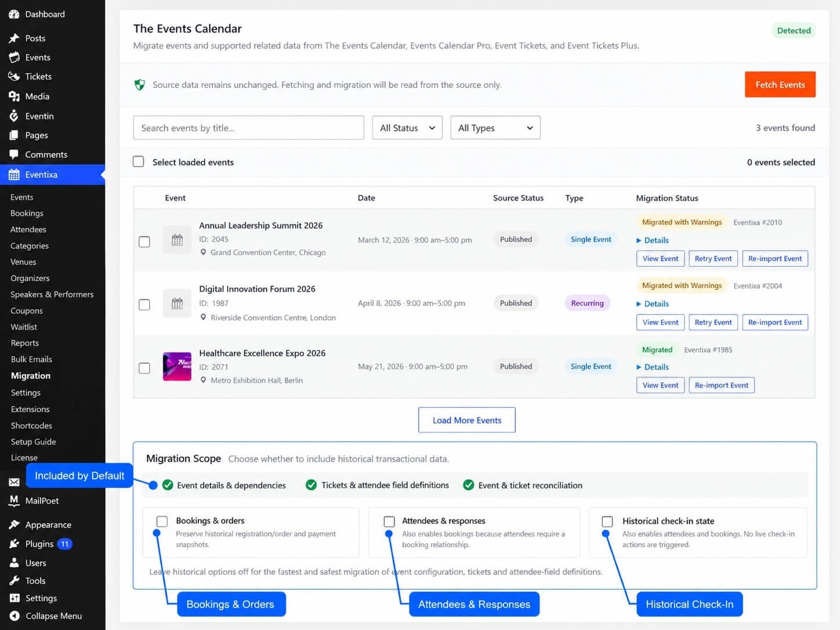Click the Healthcare Excellence Expo thumbnail
Viewport: 840px width, 630px height.
(177, 367)
